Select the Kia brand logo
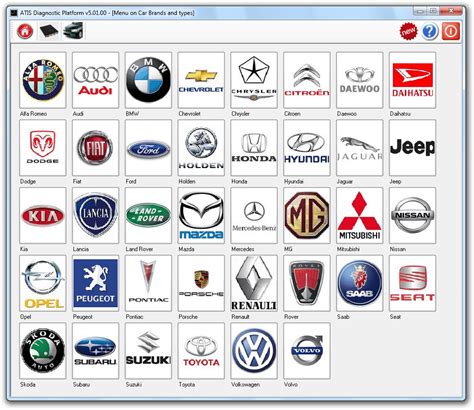The width and height of the screenshot is (474, 410). [x=43, y=215]
